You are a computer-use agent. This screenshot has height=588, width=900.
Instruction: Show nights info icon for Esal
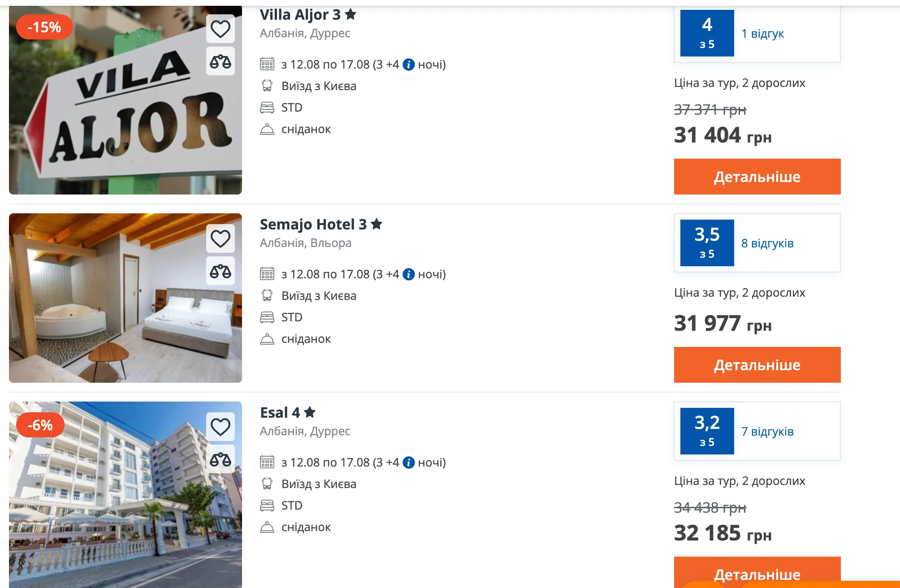pos(409,463)
